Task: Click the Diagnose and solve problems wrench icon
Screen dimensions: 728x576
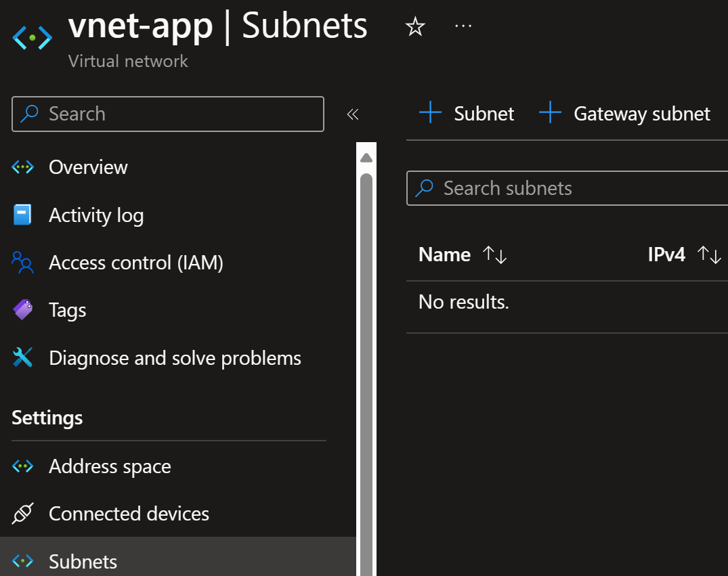Action: pyautogui.click(x=23, y=357)
